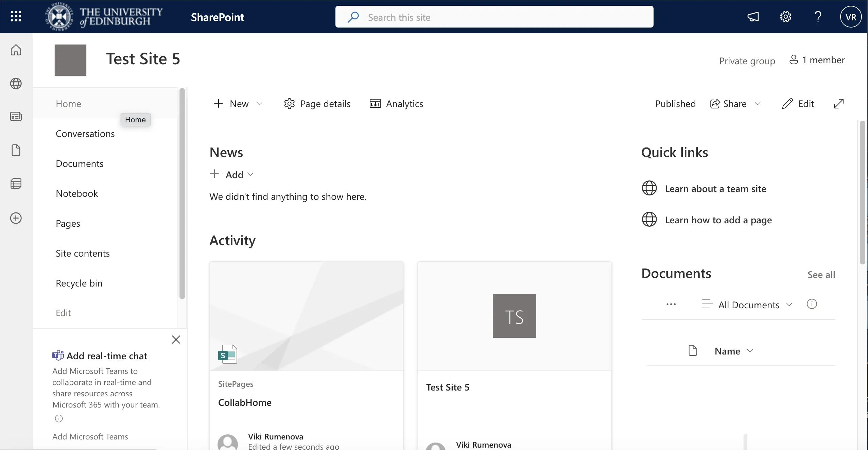Open Page details
The height and width of the screenshot is (450, 868).
[x=317, y=104]
